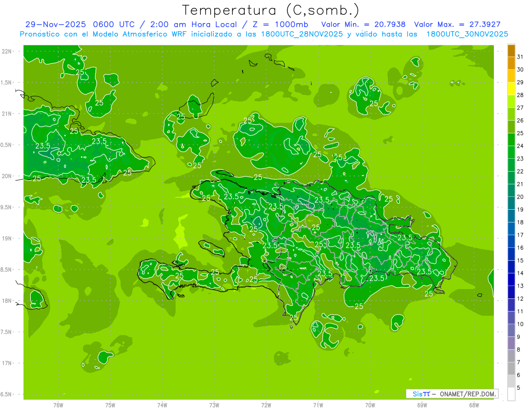Image resolution: width=532 pixels, height=411 pixels.
Task: Click the '22' value on colour scale
Action: click(x=520, y=171)
